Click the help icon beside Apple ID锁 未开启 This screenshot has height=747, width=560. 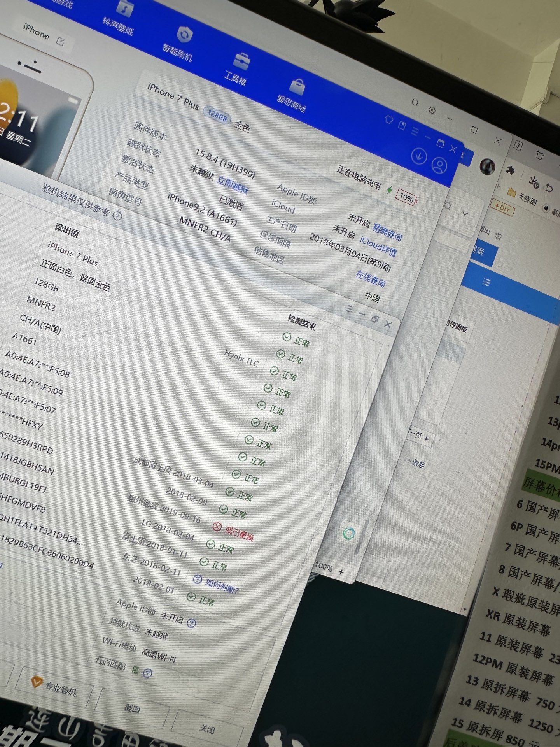(x=191, y=623)
